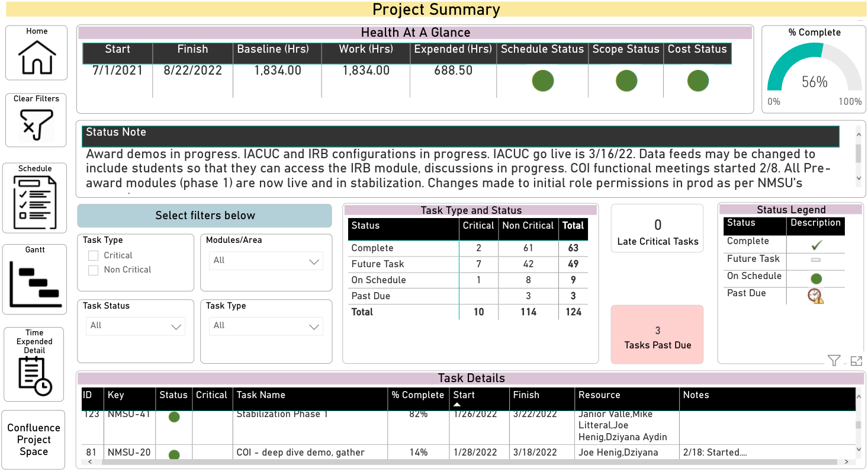Image resolution: width=868 pixels, height=471 pixels.
Task: Click status dot for NMSU-41 row
Action: 174,417
